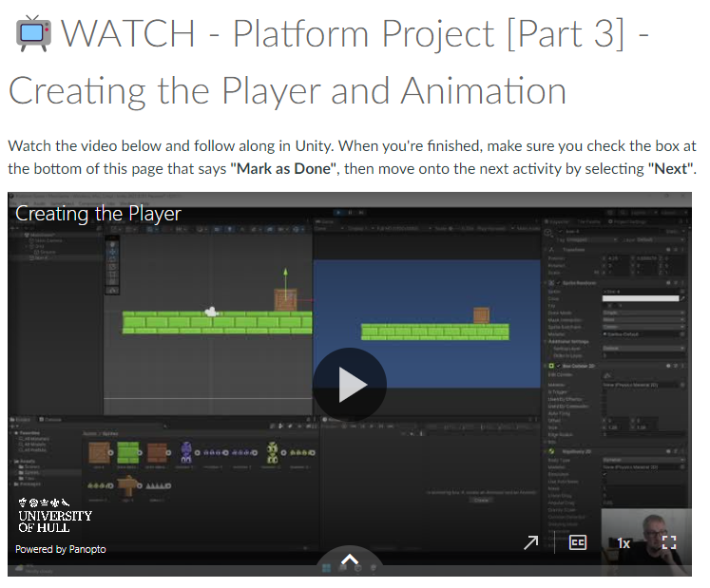The image size is (710, 588).
Task: Open video in Panopto via diagonal arrow icon
Action: tap(531, 542)
